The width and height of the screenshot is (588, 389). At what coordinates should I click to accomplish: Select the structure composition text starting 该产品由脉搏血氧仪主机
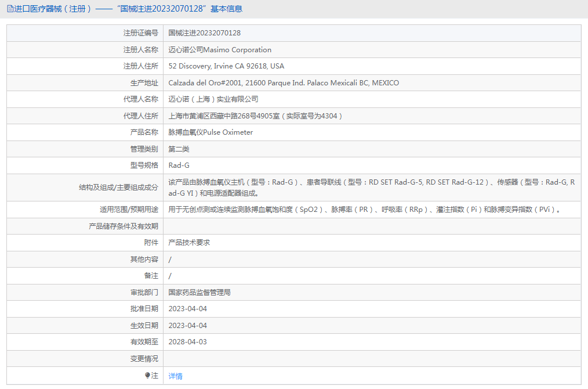point(371,188)
